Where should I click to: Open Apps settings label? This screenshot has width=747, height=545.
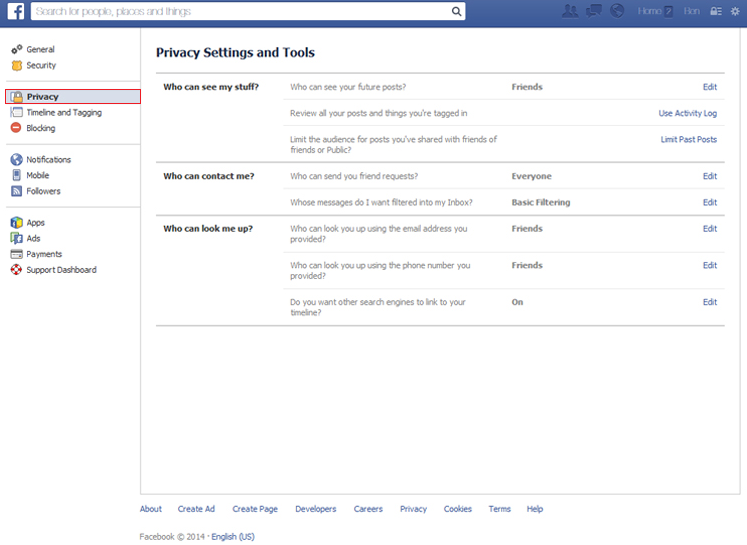pos(35,222)
